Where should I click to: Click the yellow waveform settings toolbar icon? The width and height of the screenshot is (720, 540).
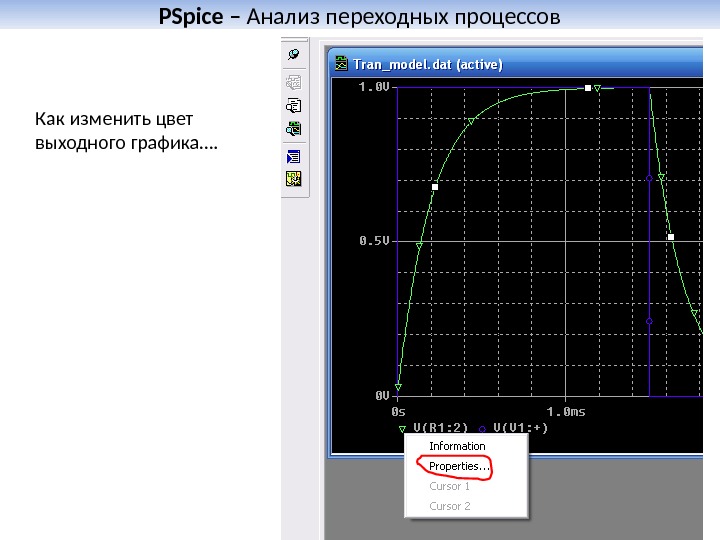(x=294, y=179)
